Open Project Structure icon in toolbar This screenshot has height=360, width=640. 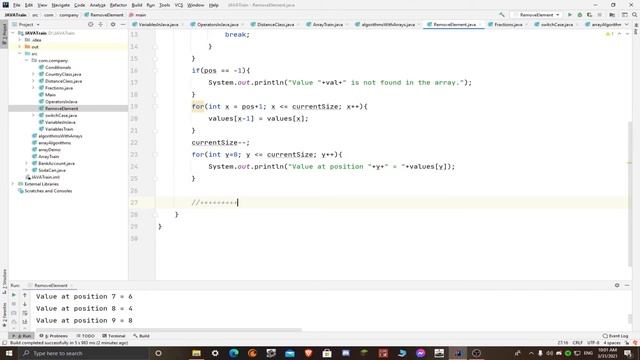(612, 15)
